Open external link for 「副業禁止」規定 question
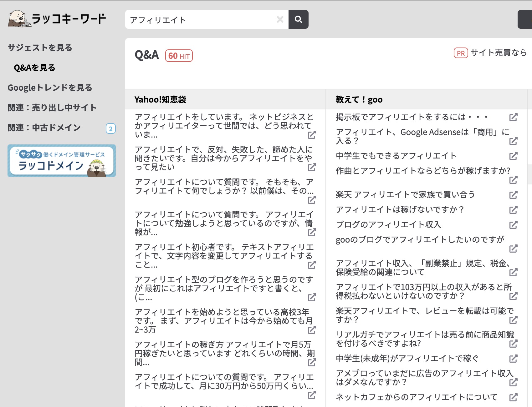Viewport: 532px width, 407px height. pos(513,272)
